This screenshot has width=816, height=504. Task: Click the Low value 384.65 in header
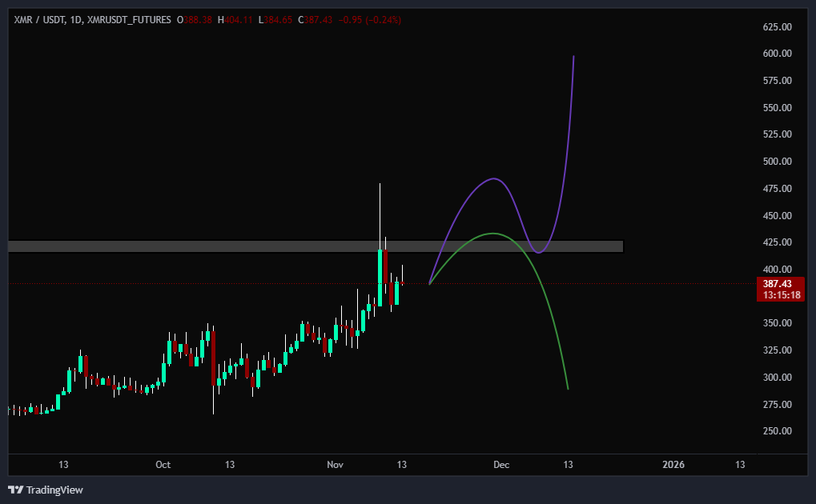point(277,20)
